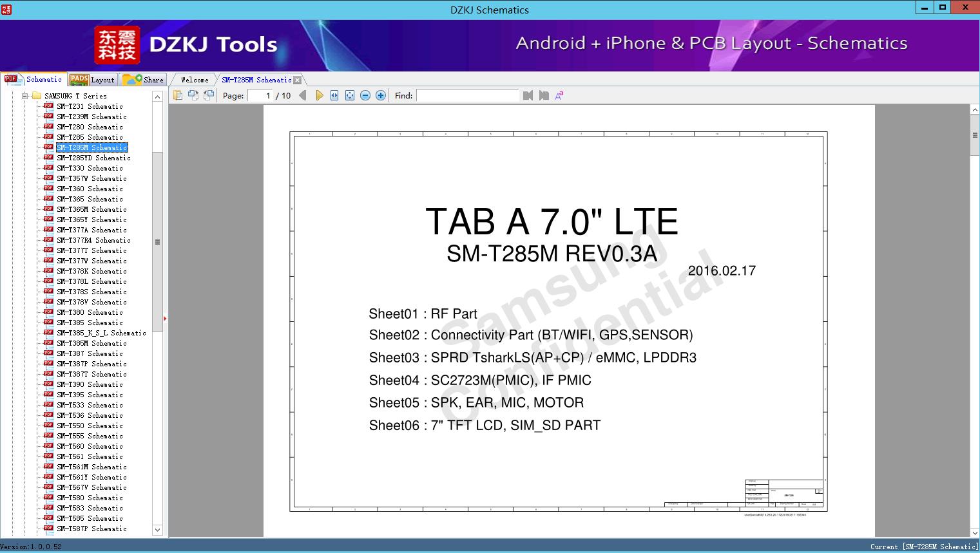
Task: Go to the next page arrow
Action: click(319, 95)
